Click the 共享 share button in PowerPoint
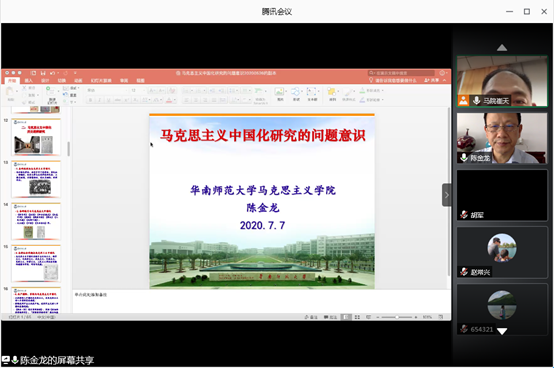 point(432,81)
